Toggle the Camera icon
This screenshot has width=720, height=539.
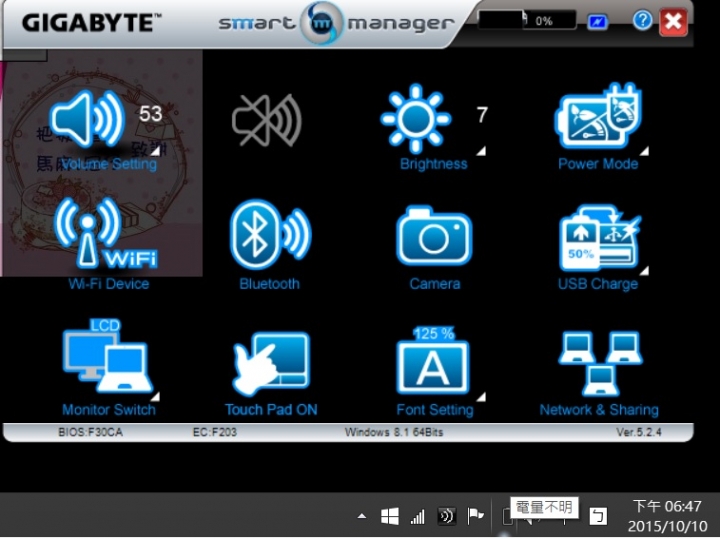click(434, 236)
